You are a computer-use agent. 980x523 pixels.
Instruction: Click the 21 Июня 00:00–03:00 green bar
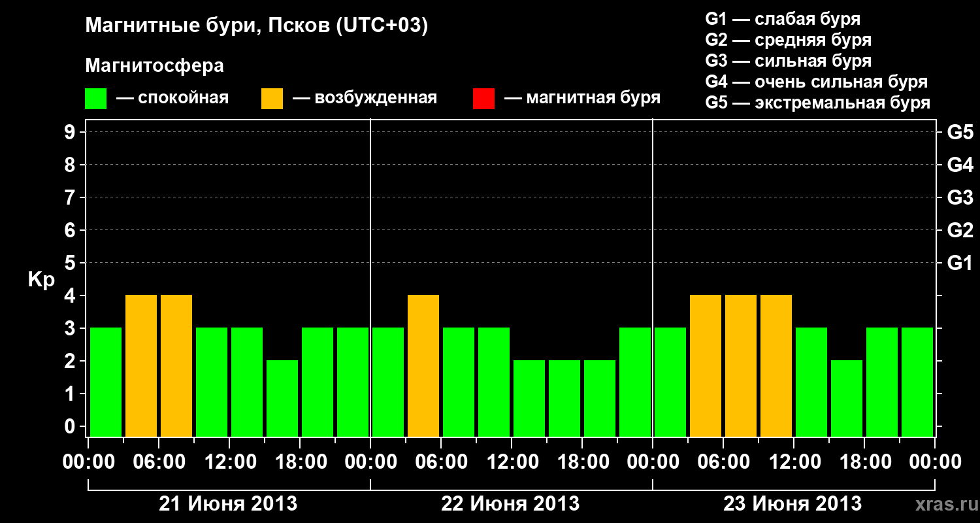[106, 382]
